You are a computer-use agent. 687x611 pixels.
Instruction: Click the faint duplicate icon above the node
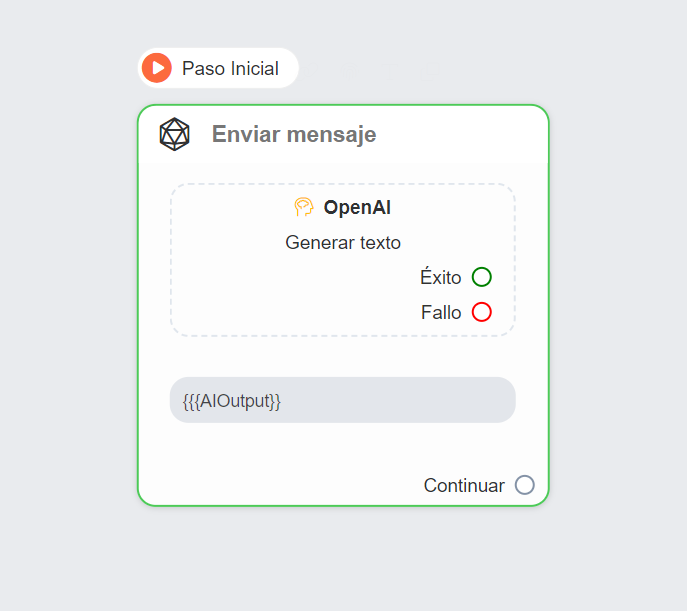[429, 71]
